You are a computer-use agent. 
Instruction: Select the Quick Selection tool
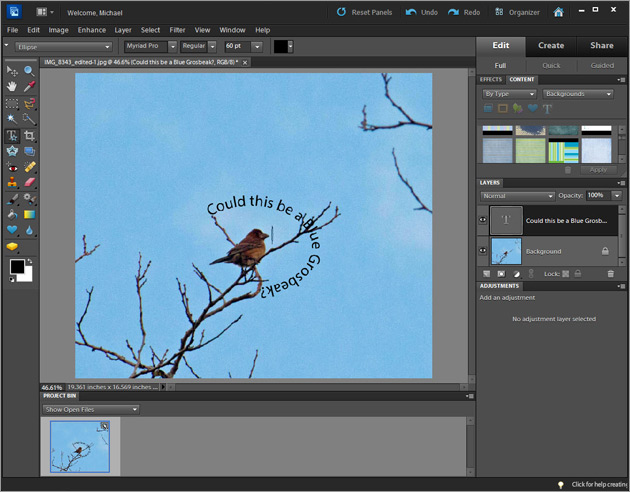29,119
